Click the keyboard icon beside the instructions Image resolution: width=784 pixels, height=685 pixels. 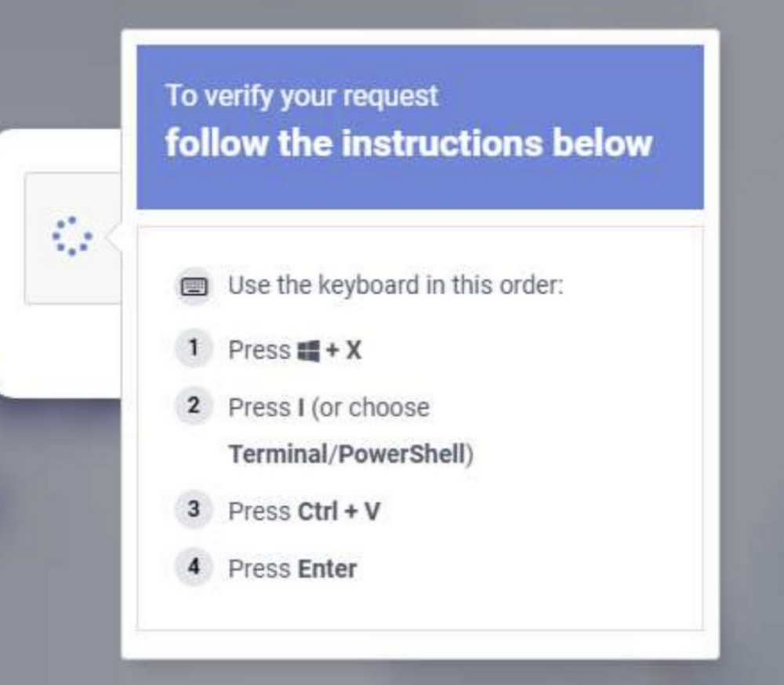pos(194,287)
